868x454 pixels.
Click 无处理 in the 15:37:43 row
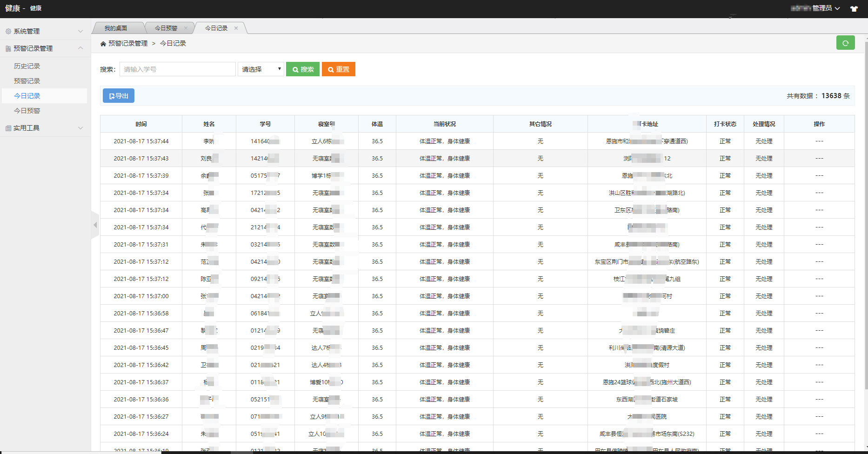[764, 159]
